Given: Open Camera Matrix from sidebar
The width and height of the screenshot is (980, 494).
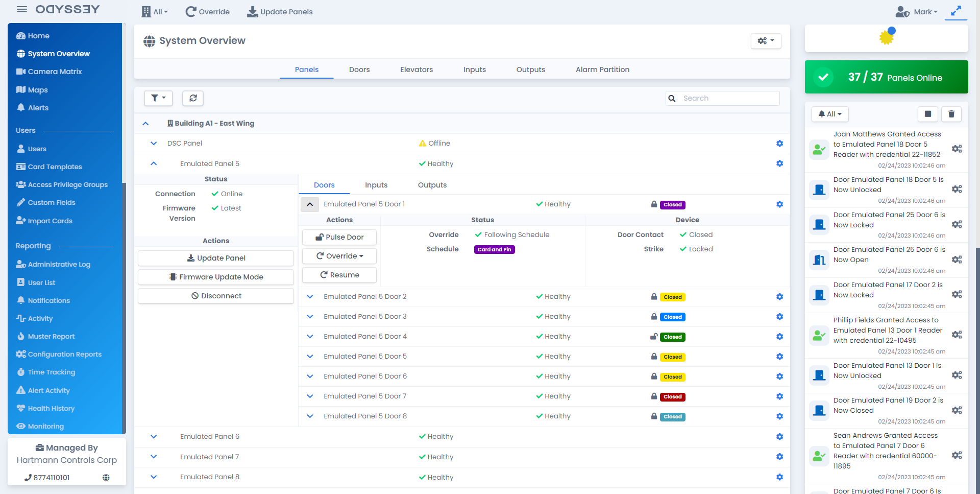Looking at the screenshot, I should 55,72.
